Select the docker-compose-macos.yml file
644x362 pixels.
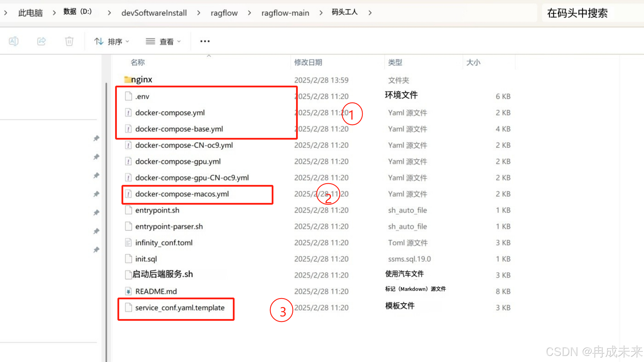coord(182,194)
